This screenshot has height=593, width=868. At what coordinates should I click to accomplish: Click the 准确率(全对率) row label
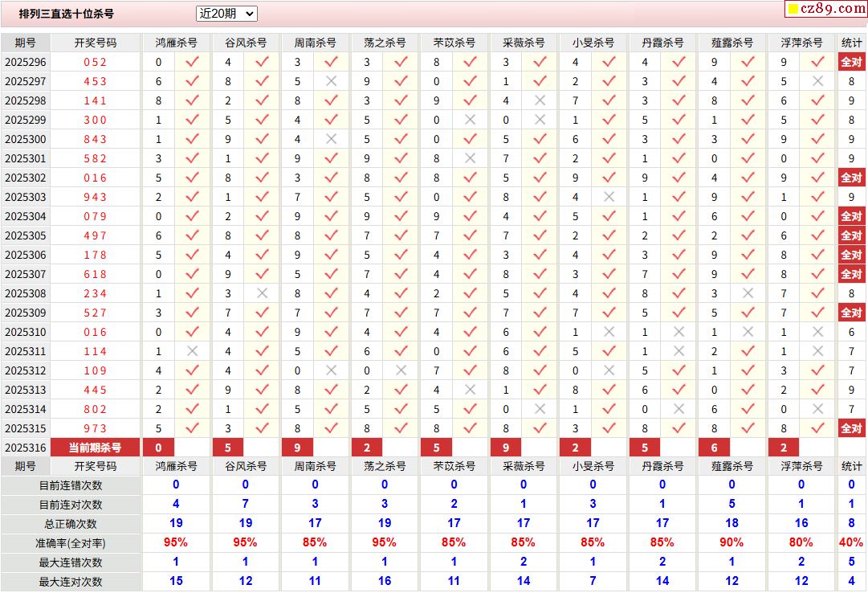coord(71,544)
